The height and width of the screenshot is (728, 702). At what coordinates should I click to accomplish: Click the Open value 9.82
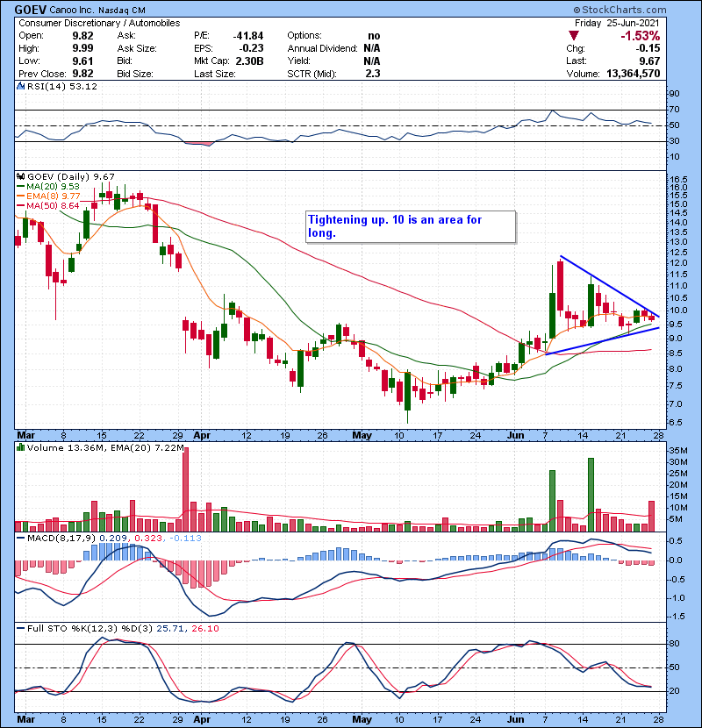click(x=82, y=36)
